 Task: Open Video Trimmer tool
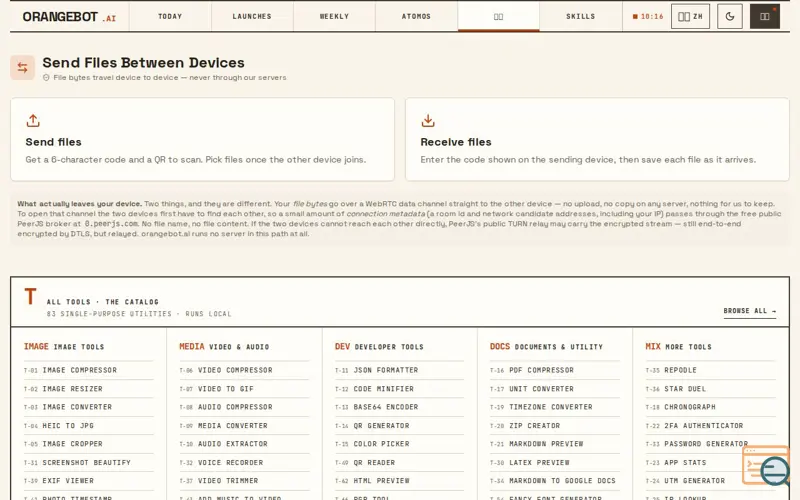tap(244, 481)
